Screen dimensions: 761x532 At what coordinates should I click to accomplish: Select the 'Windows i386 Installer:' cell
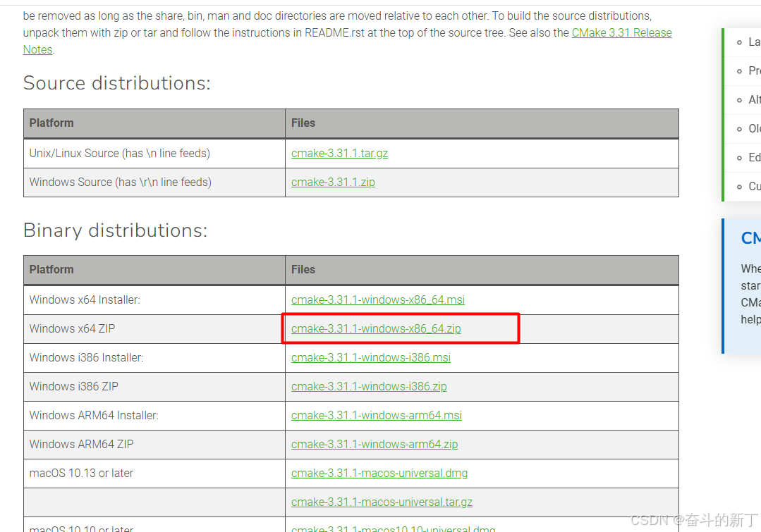click(154, 357)
